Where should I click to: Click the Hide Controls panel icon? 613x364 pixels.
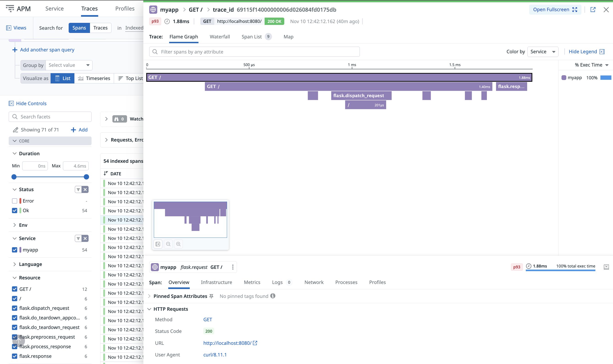[11, 103]
